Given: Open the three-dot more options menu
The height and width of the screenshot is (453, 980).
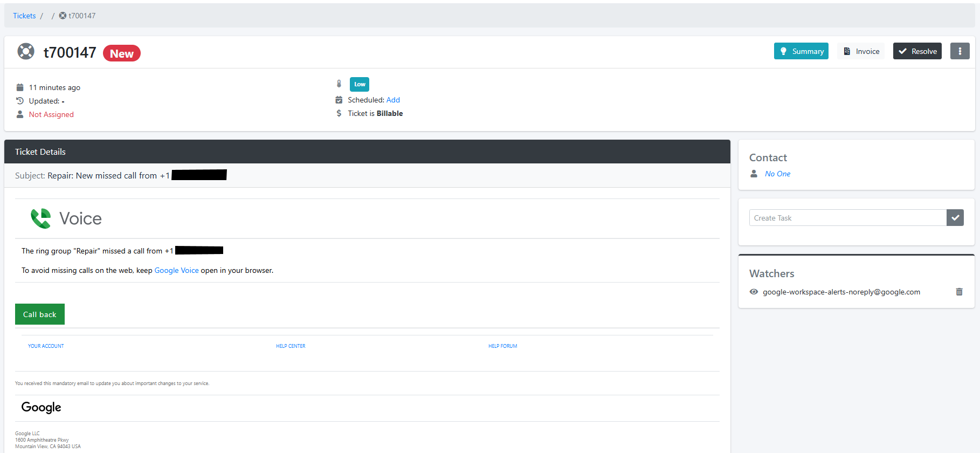Looking at the screenshot, I should click(960, 51).
